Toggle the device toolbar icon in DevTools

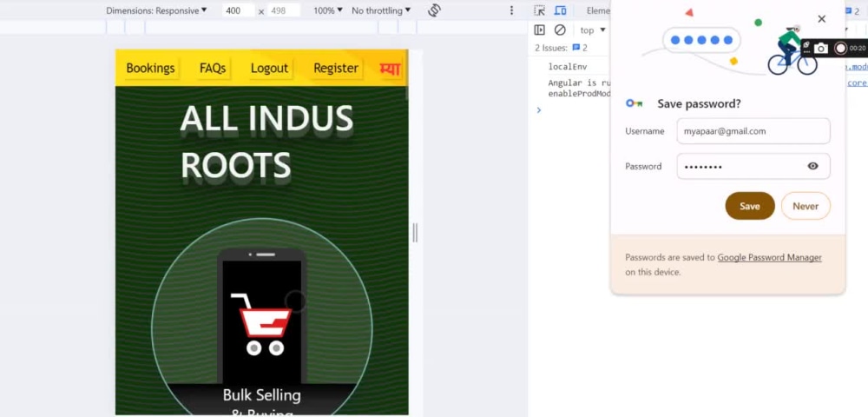(560, 10)
